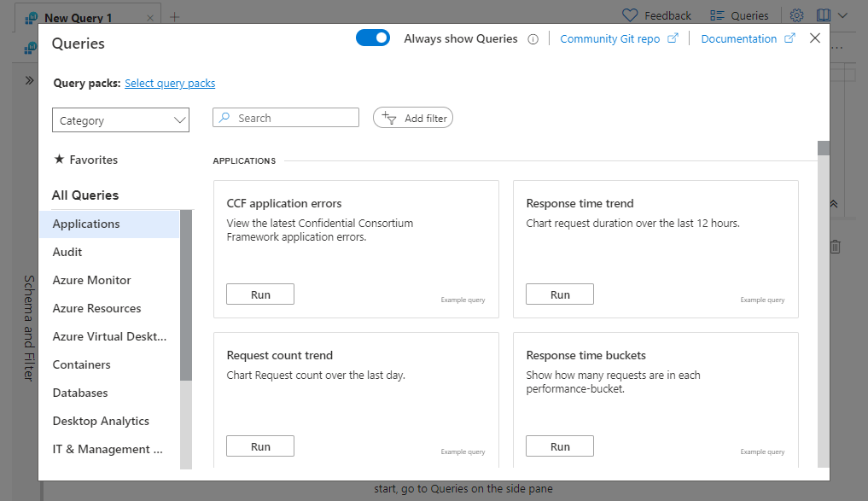868x501 pixels.
Task: Switch to the New Query 1 tab
Action: coord(88,18)
